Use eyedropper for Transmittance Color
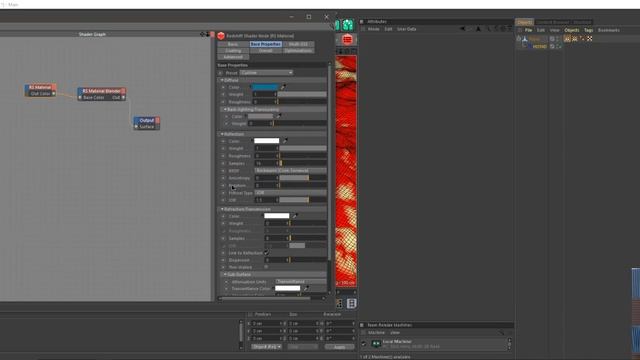The height and width of the screenshot is (360, 640). (x=306, y=289)
